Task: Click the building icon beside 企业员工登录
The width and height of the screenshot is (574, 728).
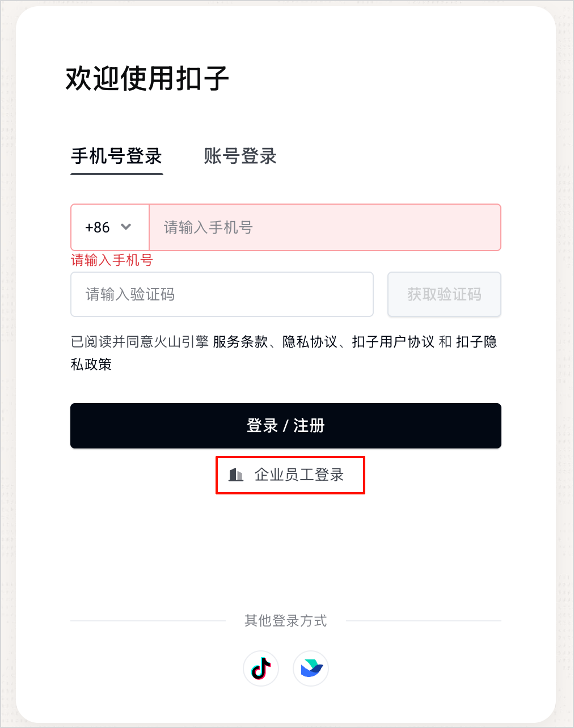Action: 236,475
